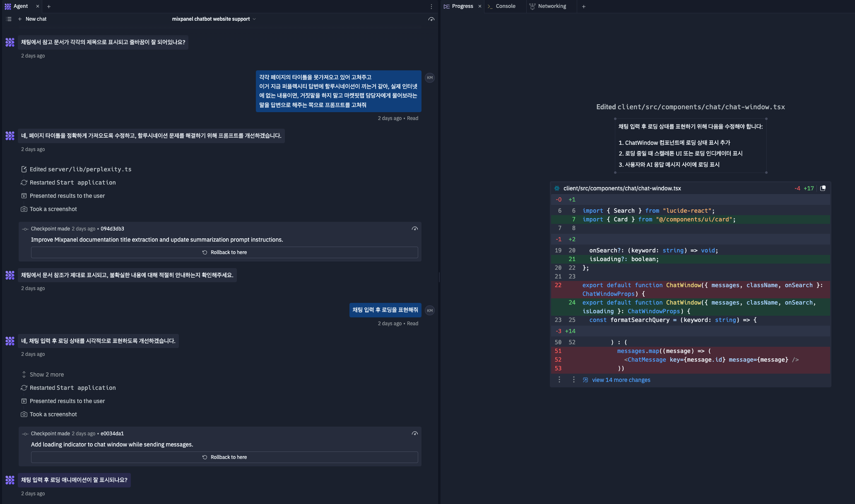This screenshot has width=855, height=504.
Task: Switch to the Networking tab
Action: click(552, 6)
